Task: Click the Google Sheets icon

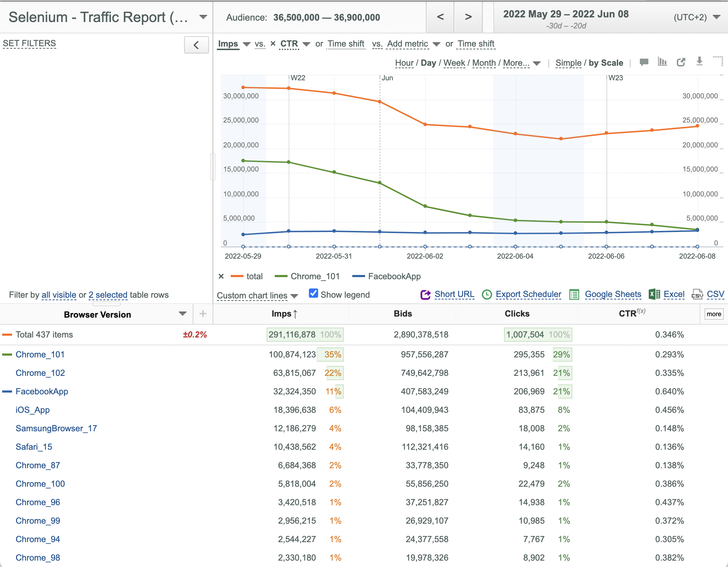Action: pyautogui.click(x=574, y=295)
